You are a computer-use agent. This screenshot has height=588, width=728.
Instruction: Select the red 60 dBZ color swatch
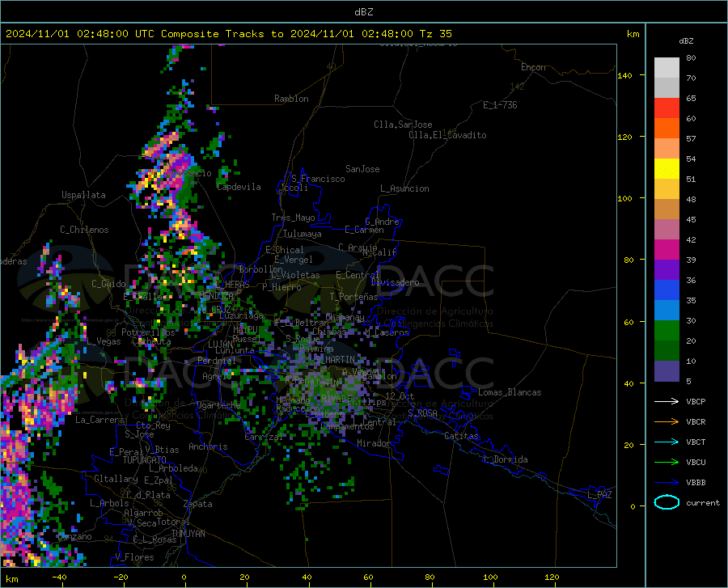coord(667,108)
